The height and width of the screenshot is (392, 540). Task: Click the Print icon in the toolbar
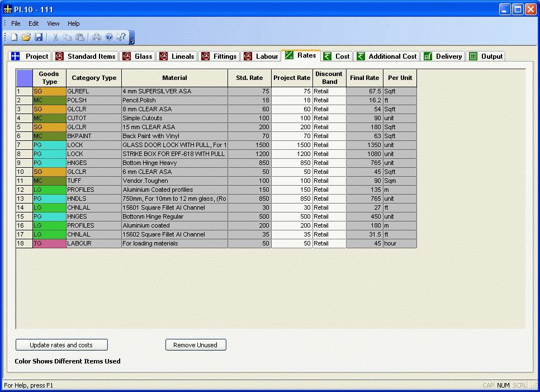(97, 37)
